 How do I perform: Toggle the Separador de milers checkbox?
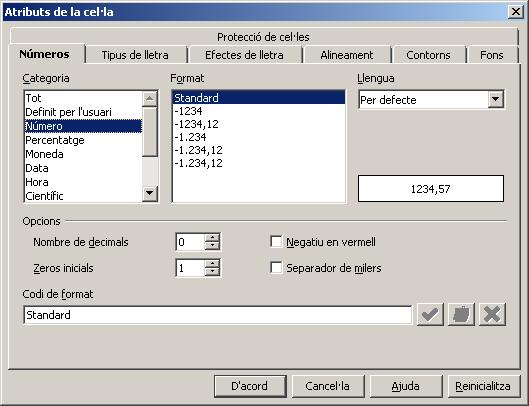276,268
